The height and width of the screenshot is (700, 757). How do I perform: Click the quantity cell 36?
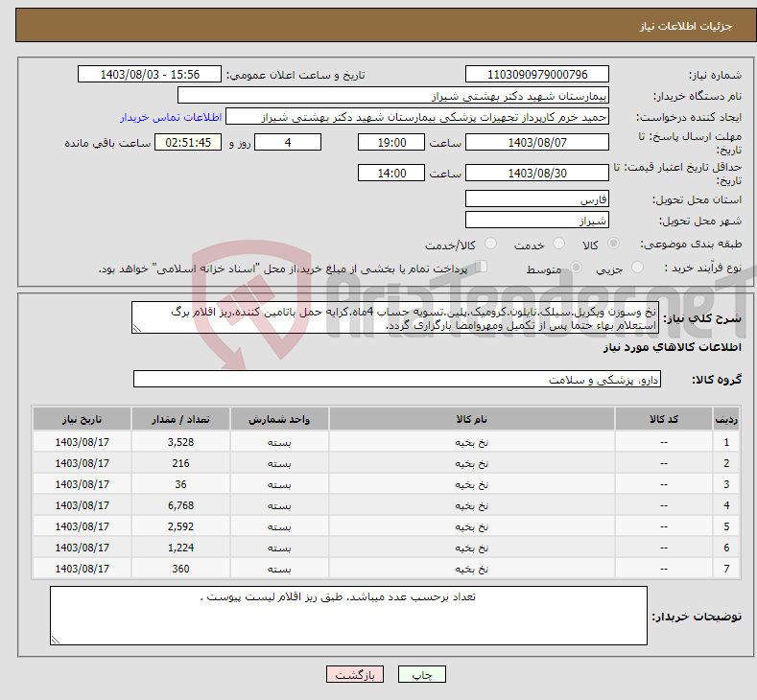point(180,484)
